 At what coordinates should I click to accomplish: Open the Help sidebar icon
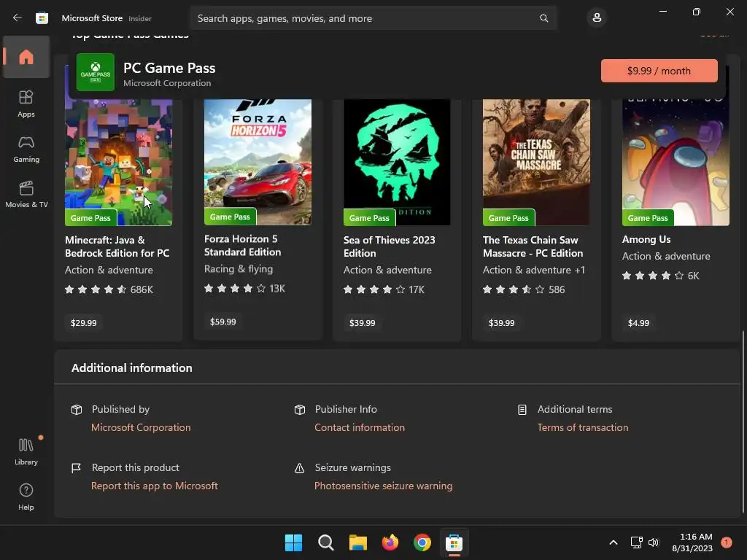[26, 497]
